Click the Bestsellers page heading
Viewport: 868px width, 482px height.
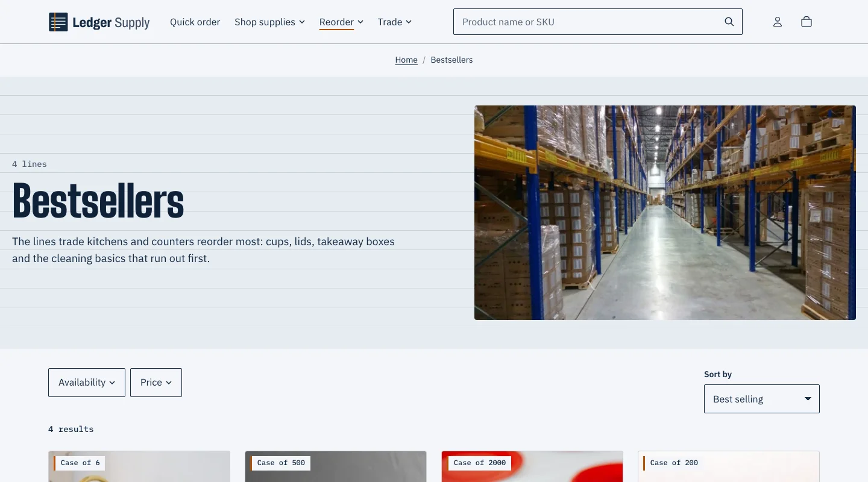click(x=98, y=201)
